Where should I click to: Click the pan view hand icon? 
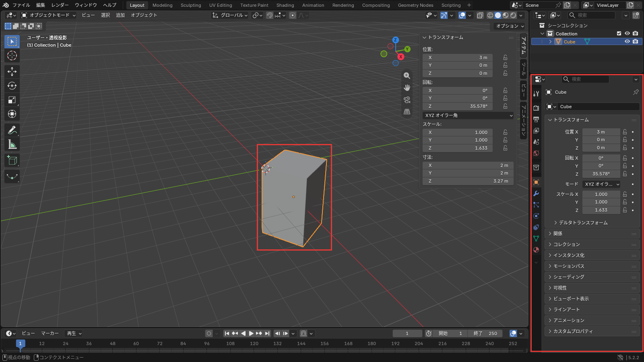407,88
